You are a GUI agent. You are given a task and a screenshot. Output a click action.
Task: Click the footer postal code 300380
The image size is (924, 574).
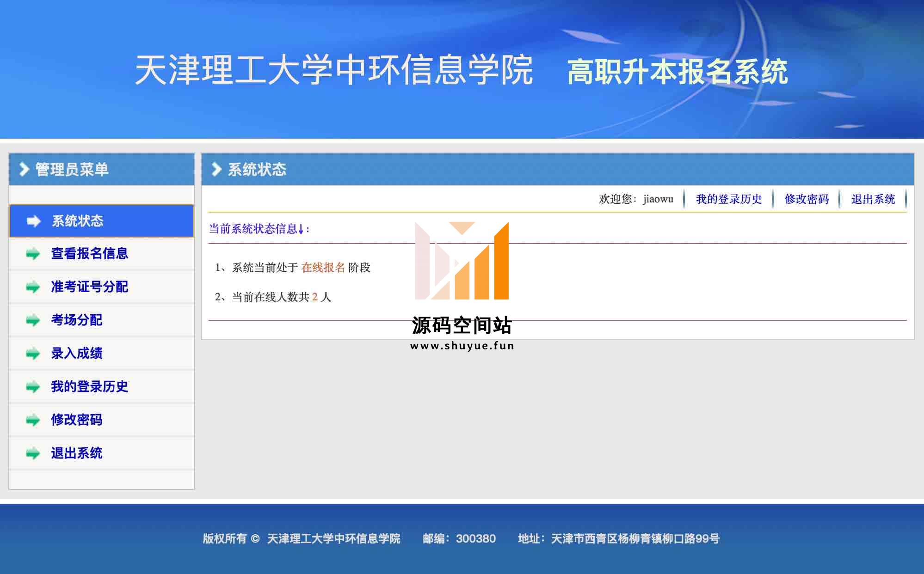point(476,539)
